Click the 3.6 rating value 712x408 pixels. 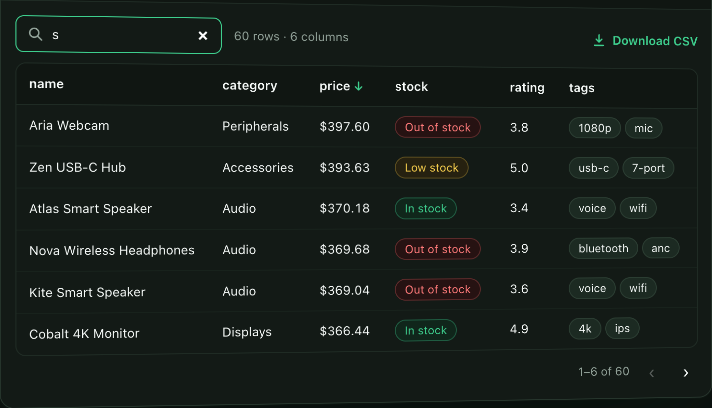[519, 289]
